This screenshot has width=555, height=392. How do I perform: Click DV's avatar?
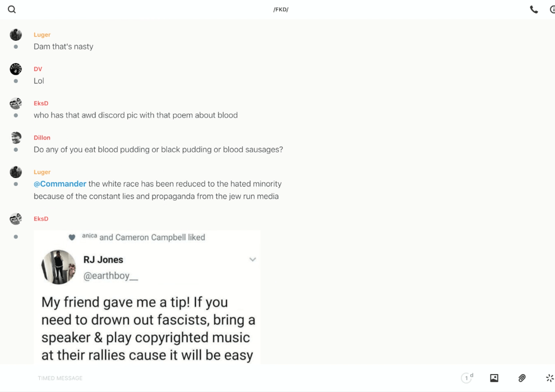click(16, 69)
